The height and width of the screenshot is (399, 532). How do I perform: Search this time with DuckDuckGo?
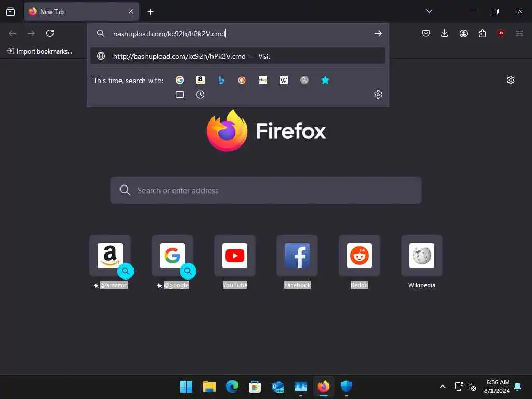point(242,80)
